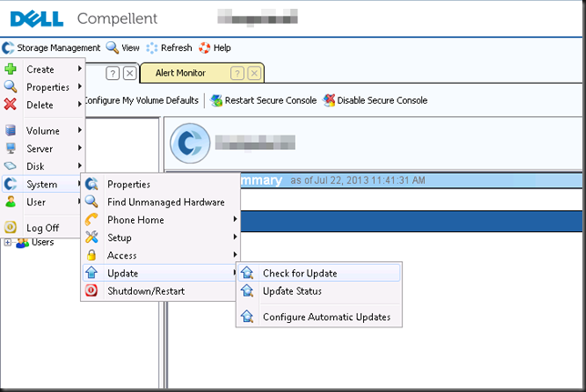
Task: Open the Storage Management menu
Action: (x=51, y=48)
